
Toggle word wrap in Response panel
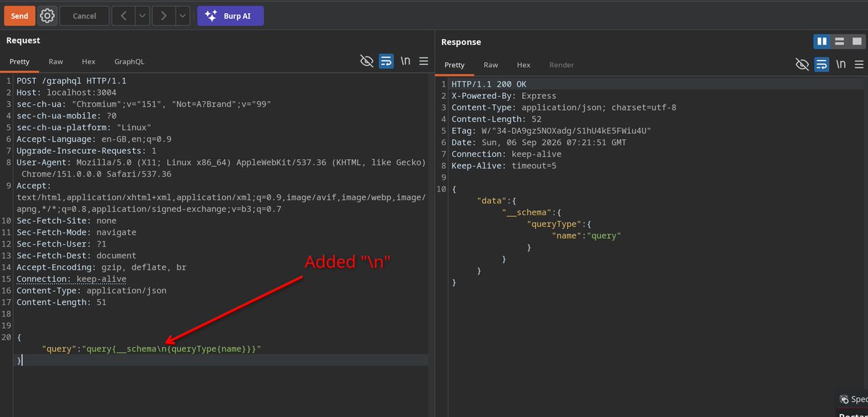point(822,64)
